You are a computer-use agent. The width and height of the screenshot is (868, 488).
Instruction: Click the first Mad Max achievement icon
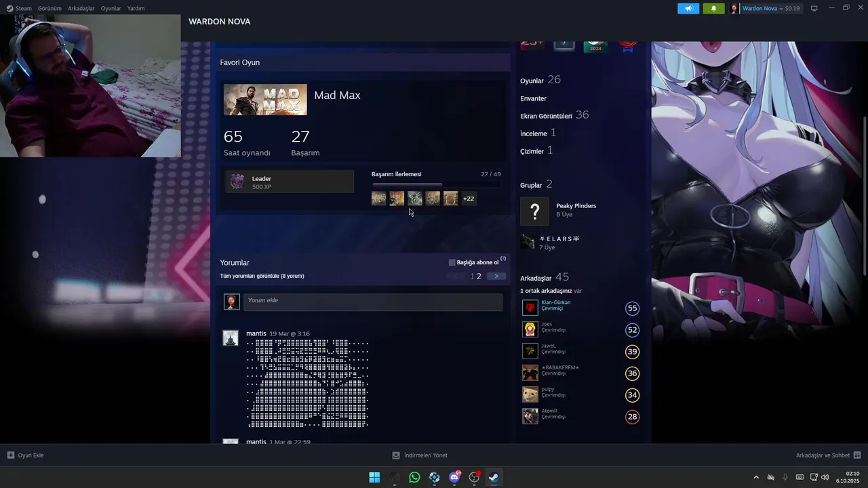(x=379, y=199)
